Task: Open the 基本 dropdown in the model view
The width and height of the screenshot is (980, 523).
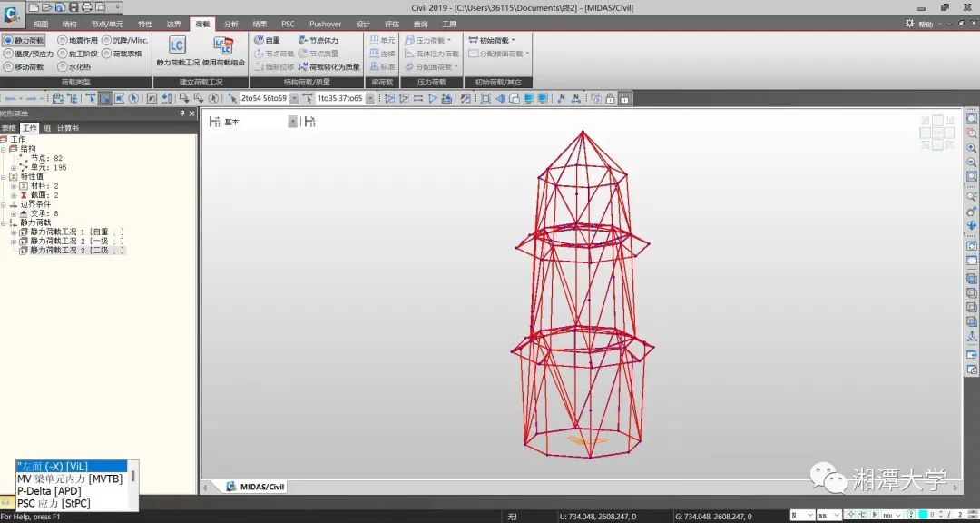Action: click(x=292, y=122)
